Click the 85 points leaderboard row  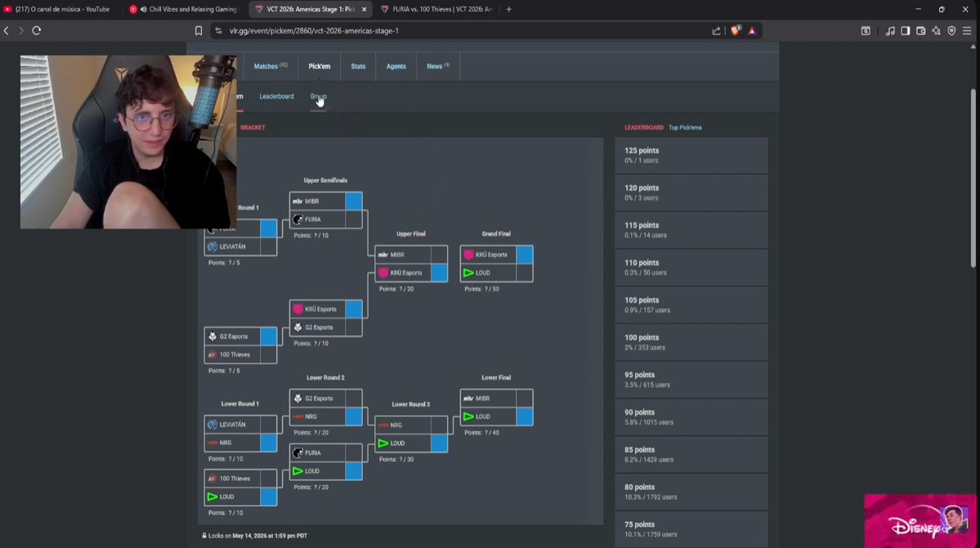691,455
